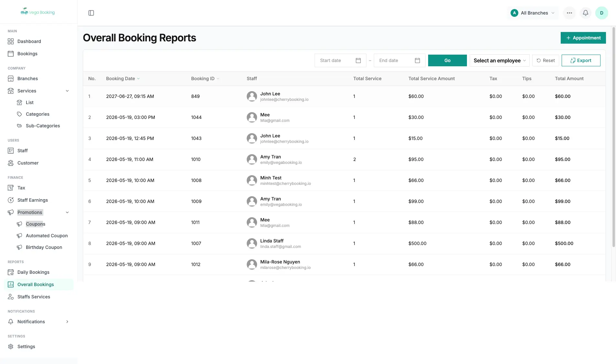Click the Start date calendar icon
This screenshot has height=364, width=616.
pos(358,60)
